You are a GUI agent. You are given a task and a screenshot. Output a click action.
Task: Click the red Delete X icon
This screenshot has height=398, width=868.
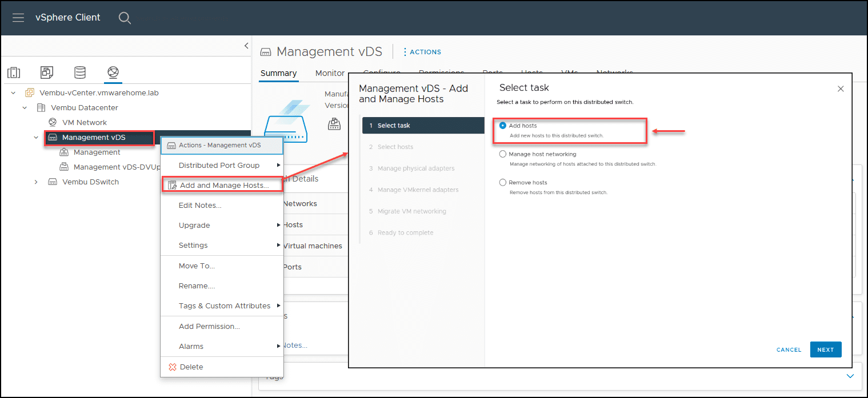pos(171,367)
